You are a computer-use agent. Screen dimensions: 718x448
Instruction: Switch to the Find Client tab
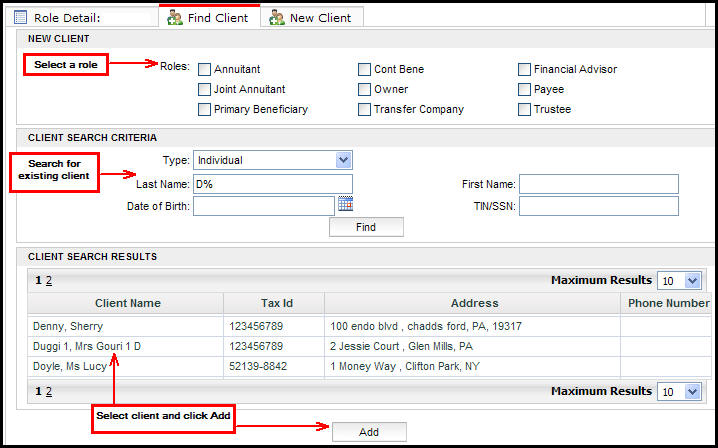pyautogui.click(x=210, y=18)
